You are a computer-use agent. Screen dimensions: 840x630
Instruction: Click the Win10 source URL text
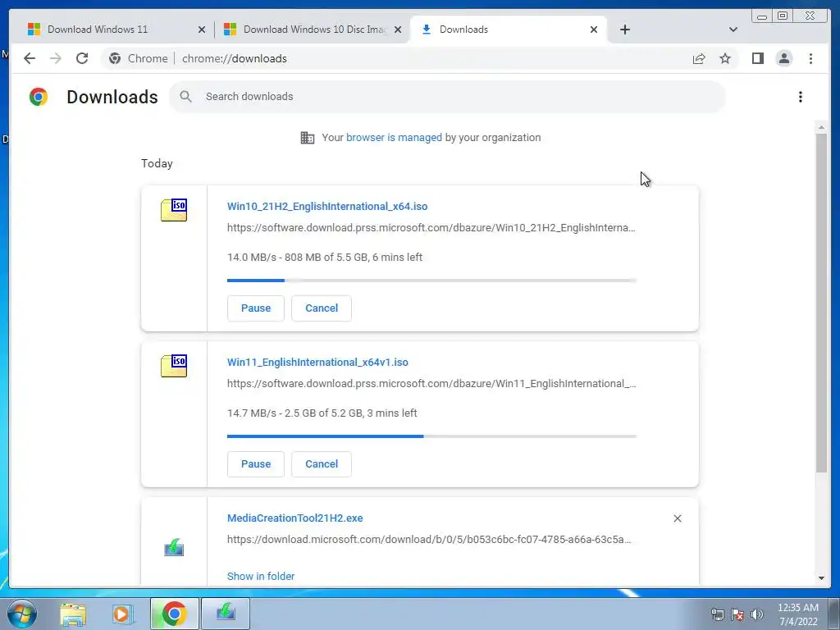coord(431,228)
